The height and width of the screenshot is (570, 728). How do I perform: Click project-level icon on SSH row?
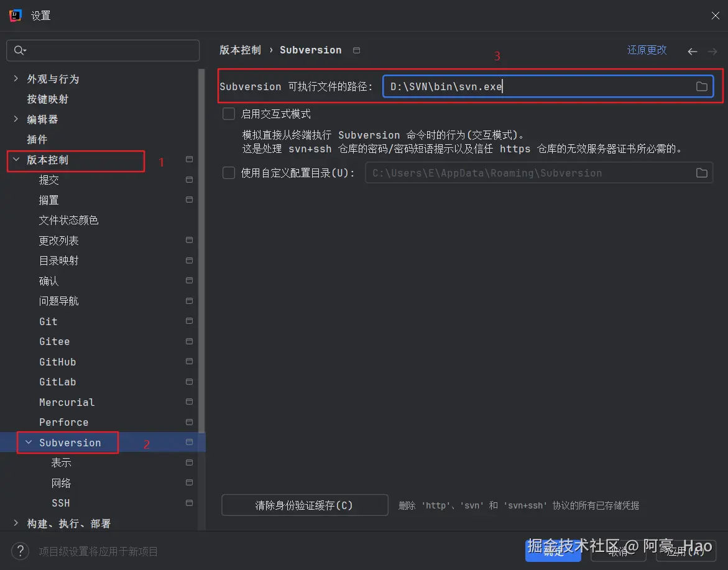coord(189,503)
